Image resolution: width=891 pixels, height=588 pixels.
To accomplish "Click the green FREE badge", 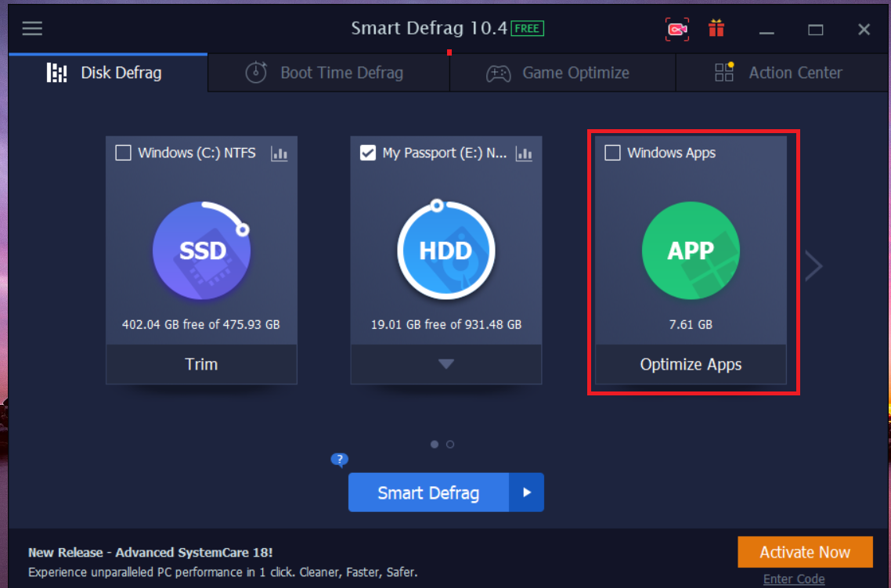I will (x=528, y=28).
